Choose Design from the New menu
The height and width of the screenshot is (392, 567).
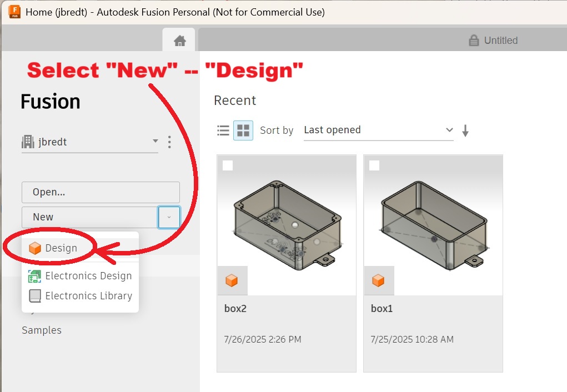61,248
